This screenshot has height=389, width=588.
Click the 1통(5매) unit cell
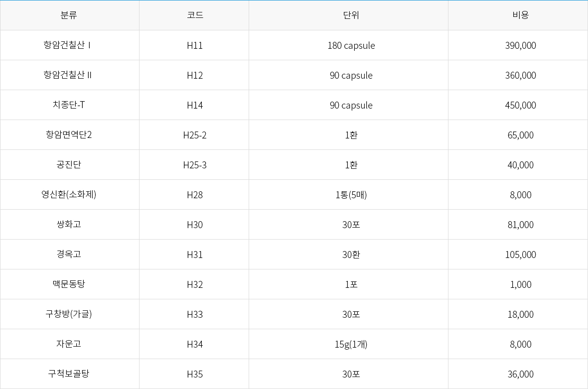click(x=351, y=195)
